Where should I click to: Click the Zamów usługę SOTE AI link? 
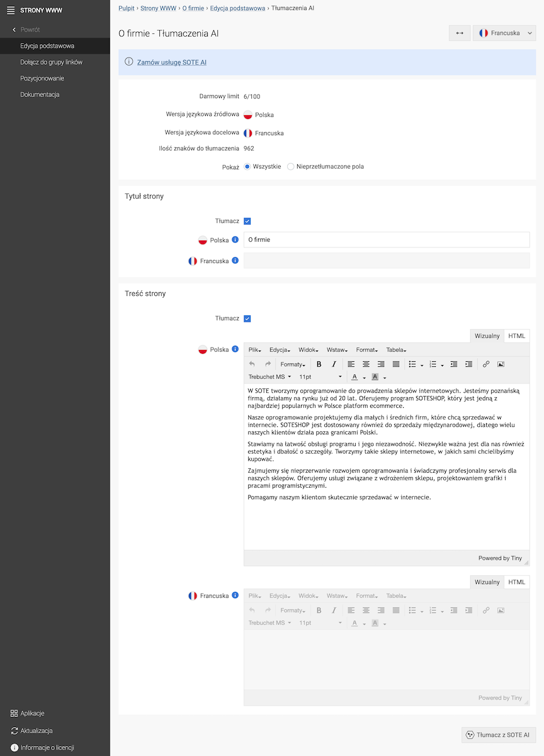[x=172, y=62]
